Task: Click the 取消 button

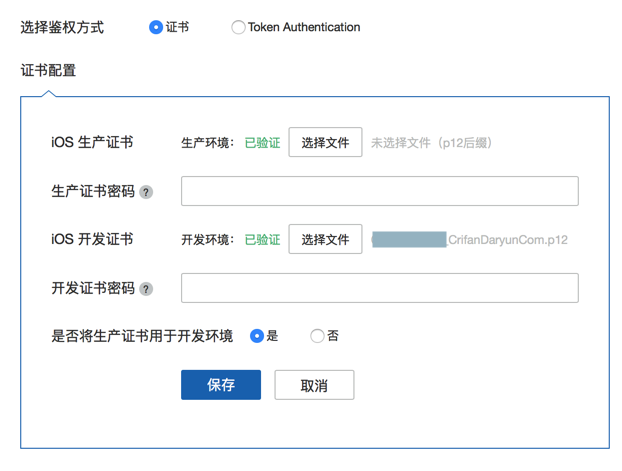Action: point(314,385)
